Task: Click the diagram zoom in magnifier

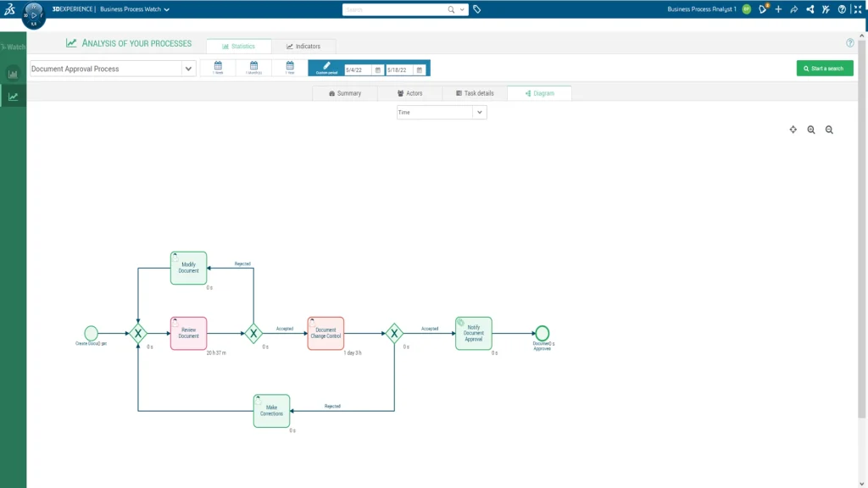Action: click(811, 130)
